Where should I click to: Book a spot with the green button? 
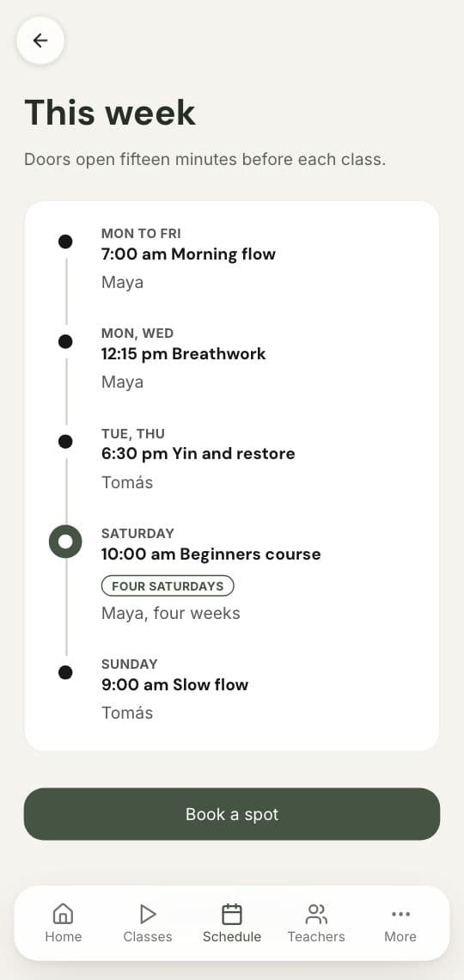[232, 814]
